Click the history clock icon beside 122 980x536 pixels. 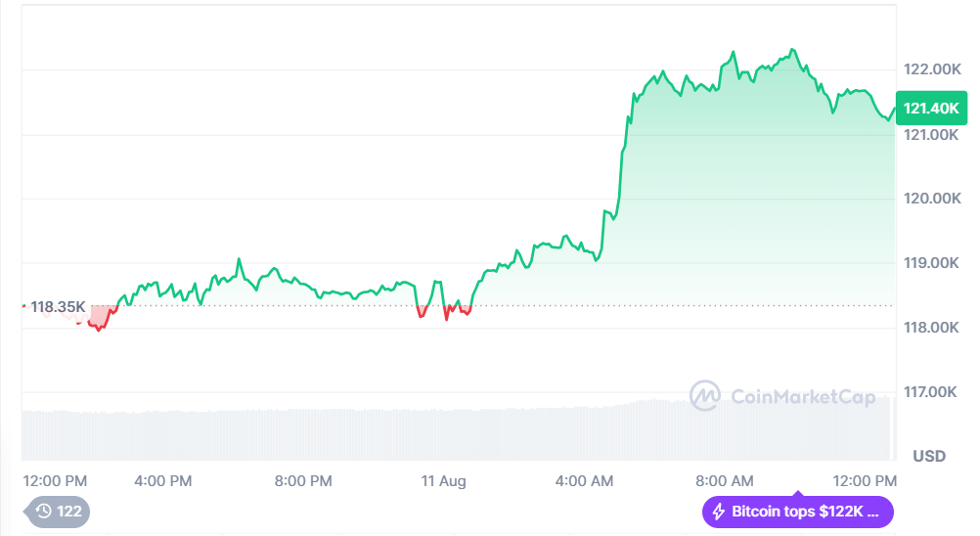(44, 511)
